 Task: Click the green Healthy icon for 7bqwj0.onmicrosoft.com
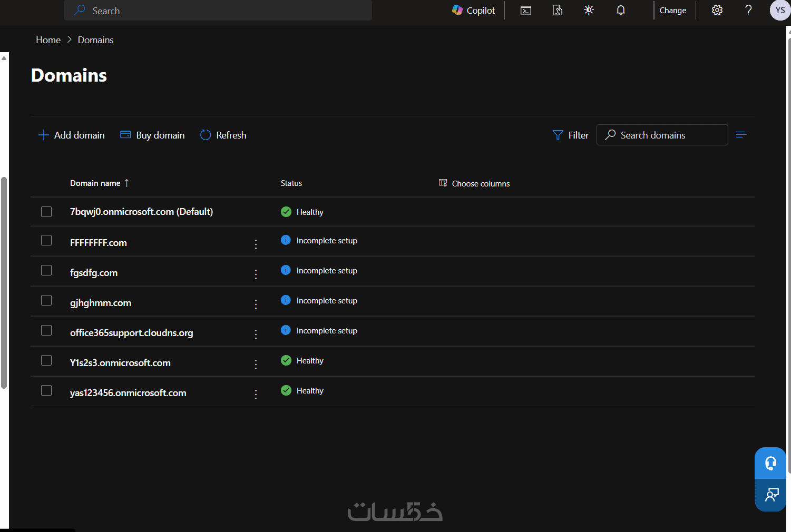(286, 212)
